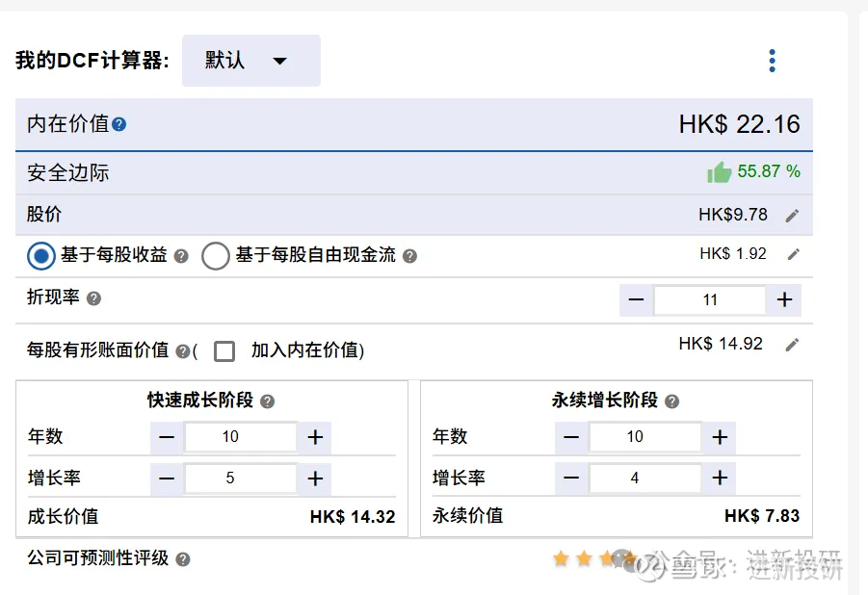Increase 永续增长阶段 年数
The height and width of the screenshot is (595, 868).
coord(720,437)
